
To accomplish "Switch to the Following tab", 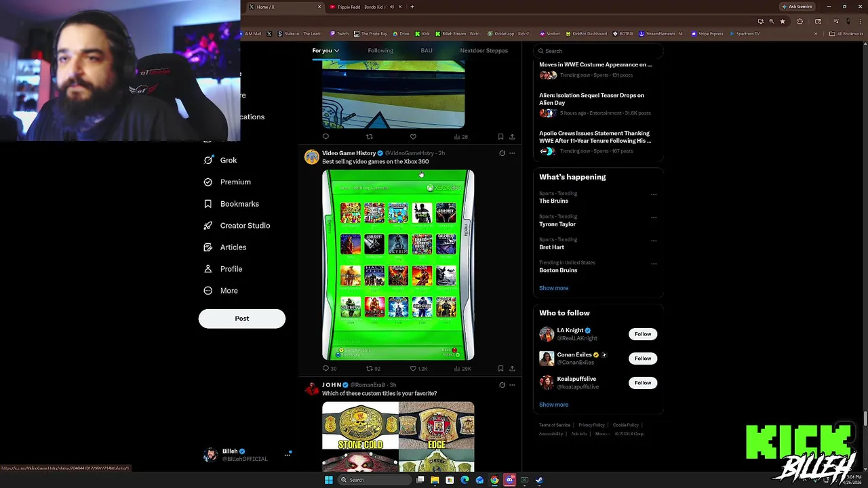I will tap(380, 50).
